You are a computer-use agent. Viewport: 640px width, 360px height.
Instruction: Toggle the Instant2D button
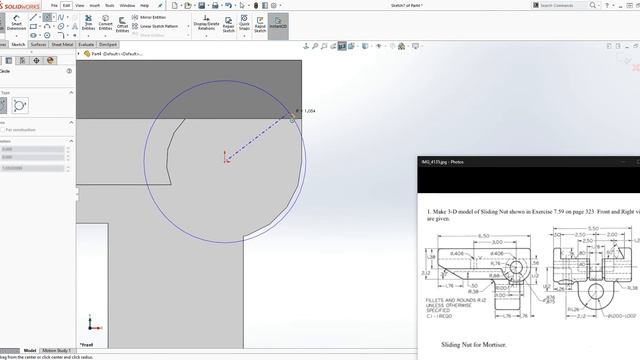click(x=278, y=26)
